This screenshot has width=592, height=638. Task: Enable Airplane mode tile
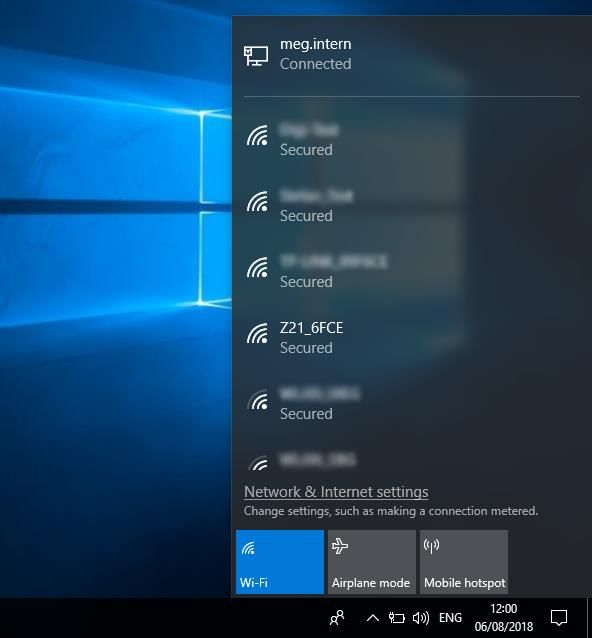click(x=372, y=562)
